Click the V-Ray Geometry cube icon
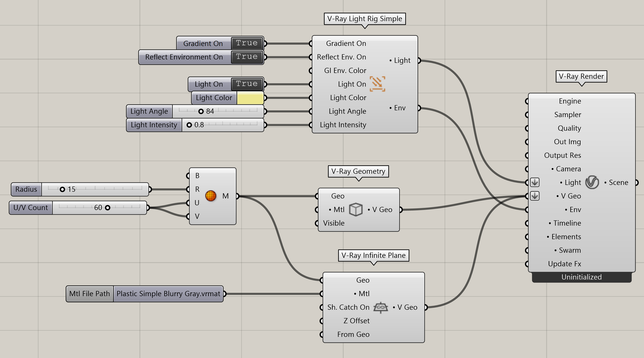Viewport: 644px width, 358px height. point(356,209)
